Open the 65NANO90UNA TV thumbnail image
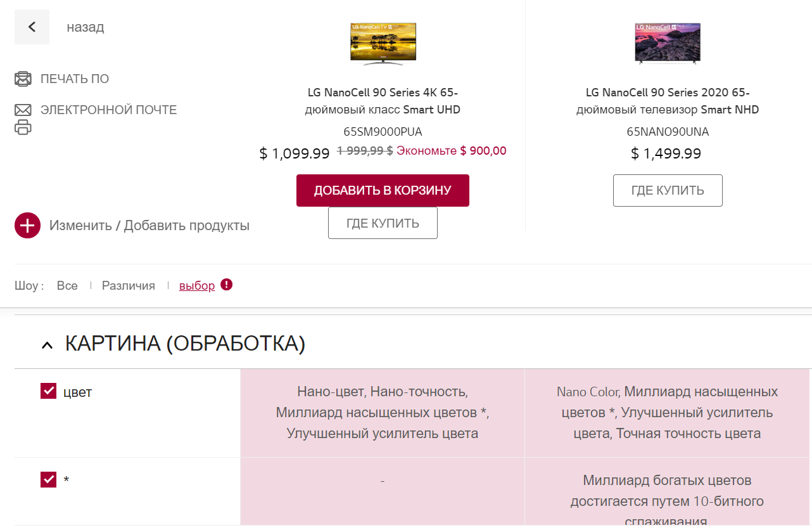Screen dimensions: 812x530 tap(668, 43)
